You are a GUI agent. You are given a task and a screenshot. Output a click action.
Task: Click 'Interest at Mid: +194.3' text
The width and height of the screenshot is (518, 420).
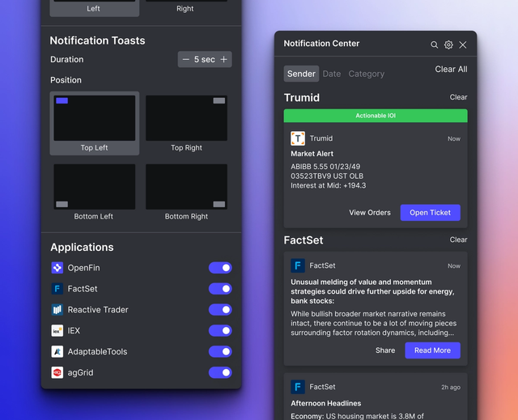(x=329, y=185)
